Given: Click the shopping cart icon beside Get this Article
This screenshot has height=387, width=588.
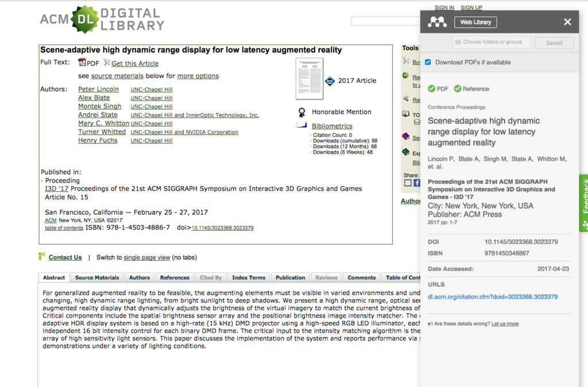Looking at the screenshot, I should click(107, 62).
